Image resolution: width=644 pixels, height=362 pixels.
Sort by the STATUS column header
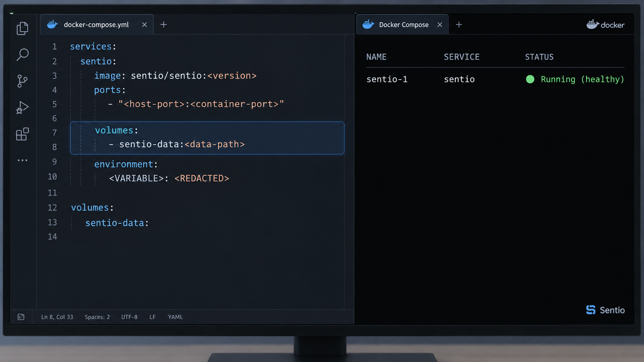pyautogui.click(x=539, y=57)
